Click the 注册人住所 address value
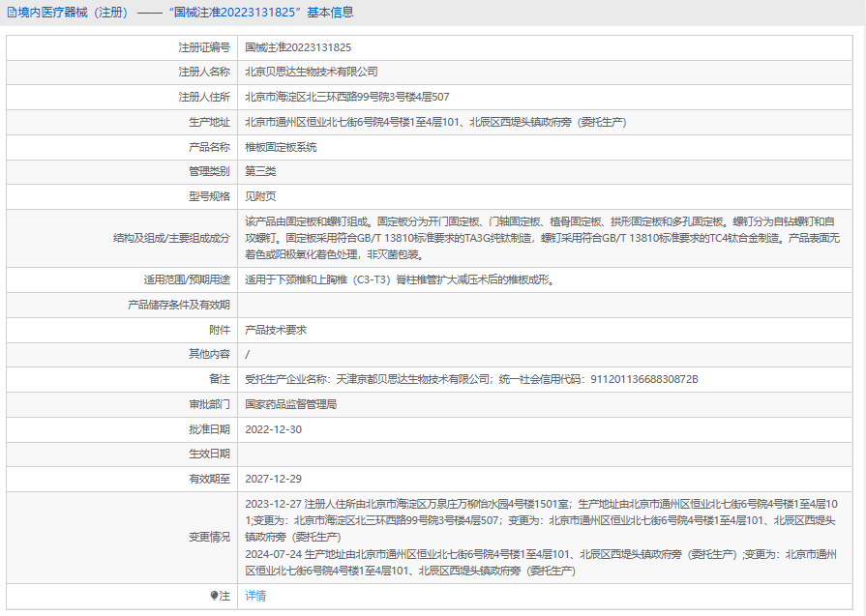The width and height of the screenshot is (866, 616). 347,97
